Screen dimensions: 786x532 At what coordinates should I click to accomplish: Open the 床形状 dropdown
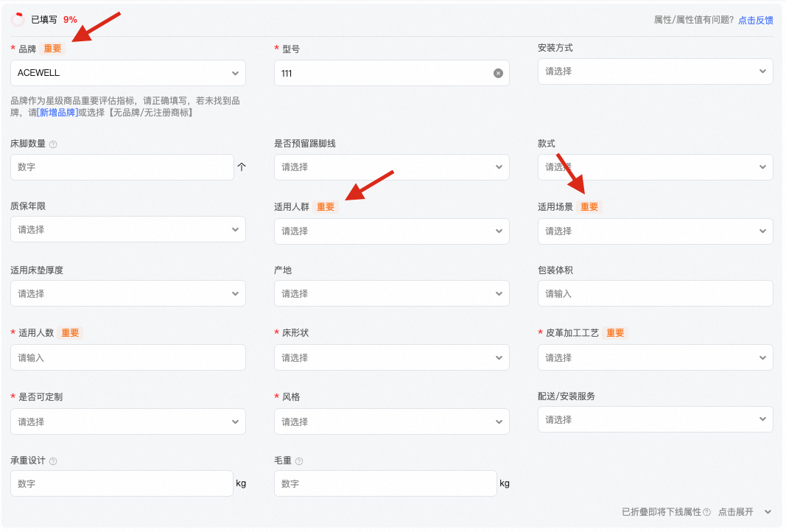coord(391,357)
